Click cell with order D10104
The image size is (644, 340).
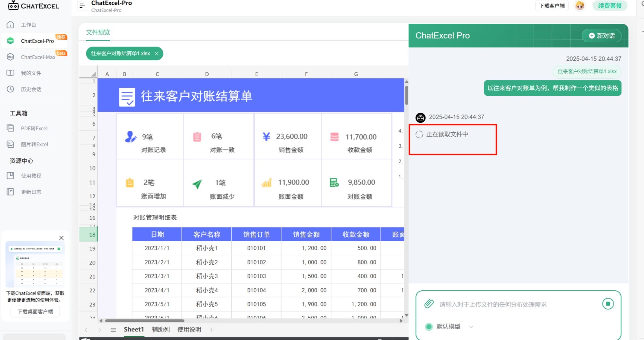(256, 290)
